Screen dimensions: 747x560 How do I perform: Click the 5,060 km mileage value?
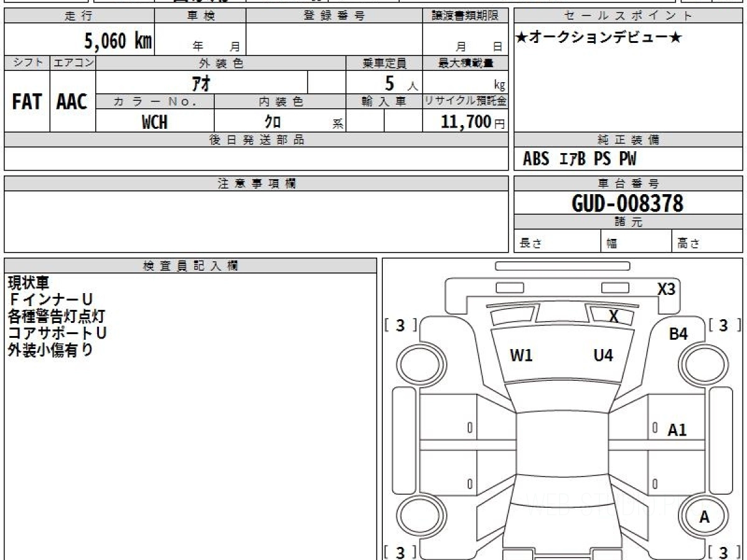[118, 41]
